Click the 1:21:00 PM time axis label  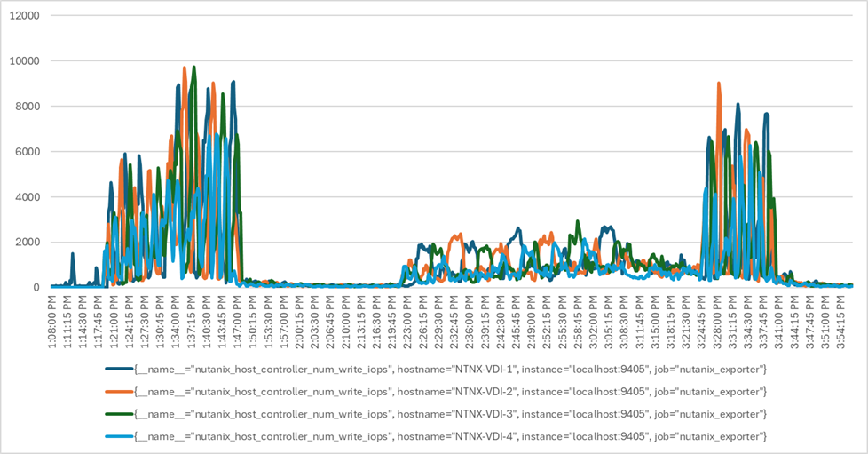pyautogui.click(x=114, y=323)
